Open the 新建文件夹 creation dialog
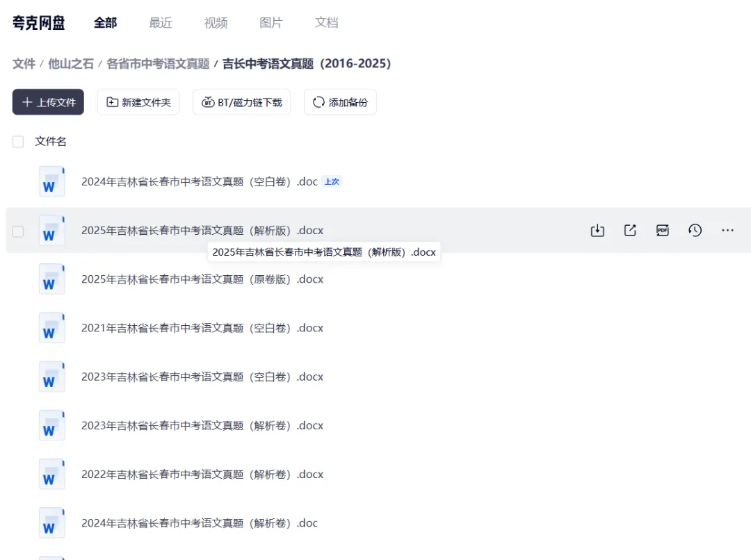Viewport: 751px width, 560px height. [138, 101]
